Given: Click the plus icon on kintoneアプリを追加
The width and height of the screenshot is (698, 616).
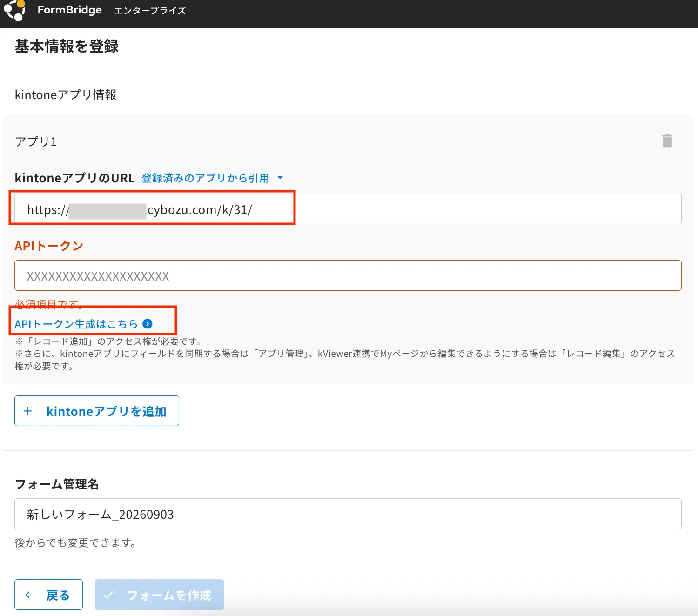Looking at the screenshot, I should (x=28, y=411).
